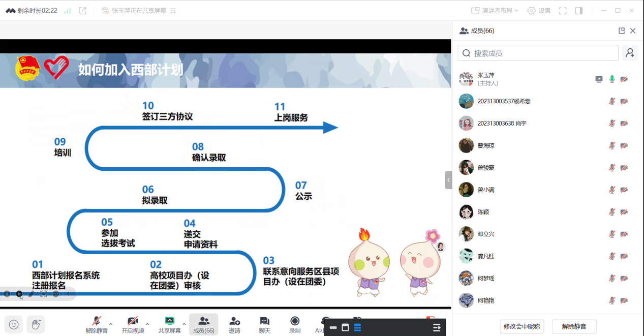
Task: Click the dash icon in dark floating bar
Action: pyautogui.click(x=333, y=328)
